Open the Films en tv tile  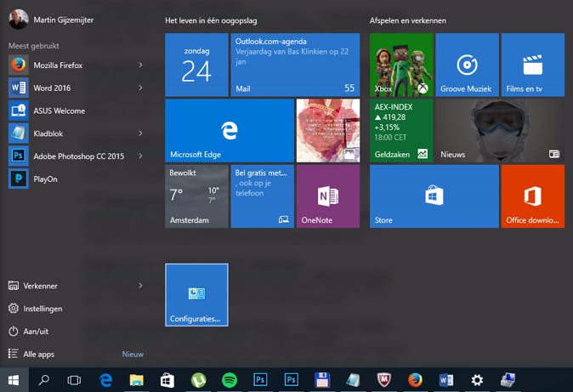pyautogui.click(x=532, y=65)
